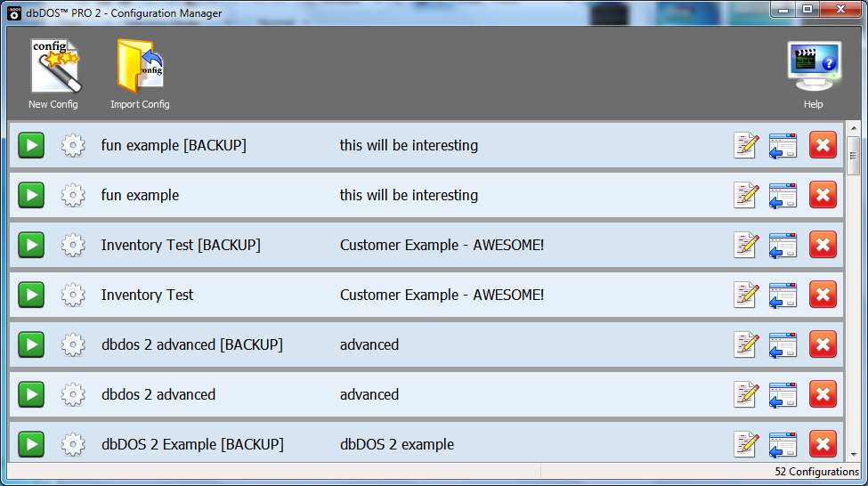
Task: Click blue-arrow window icon for dbDOS 2 Example [BACKUP]
Action: [783, 444]
